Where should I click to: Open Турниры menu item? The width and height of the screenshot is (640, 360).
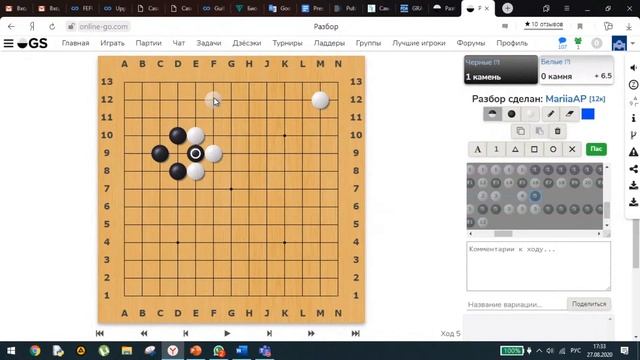tap(287, 43)
